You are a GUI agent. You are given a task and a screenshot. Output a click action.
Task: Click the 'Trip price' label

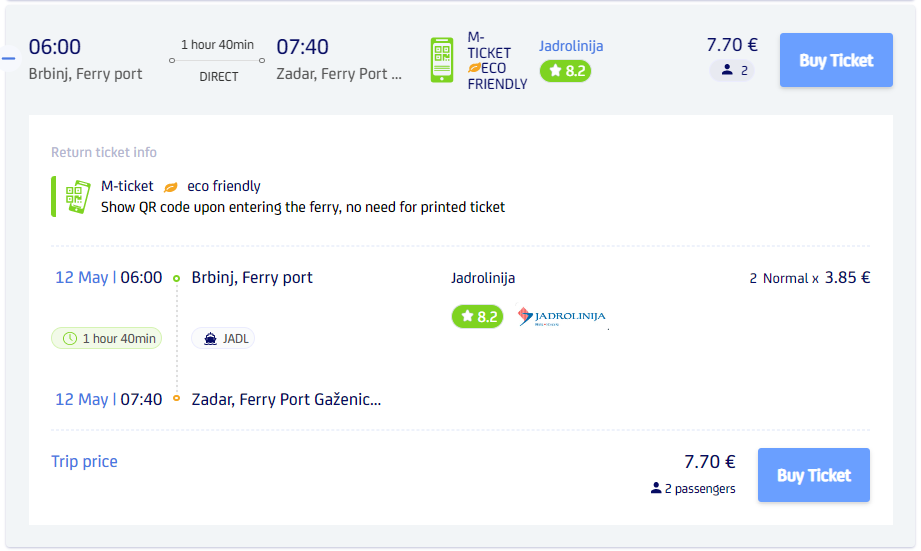[84, 461]
